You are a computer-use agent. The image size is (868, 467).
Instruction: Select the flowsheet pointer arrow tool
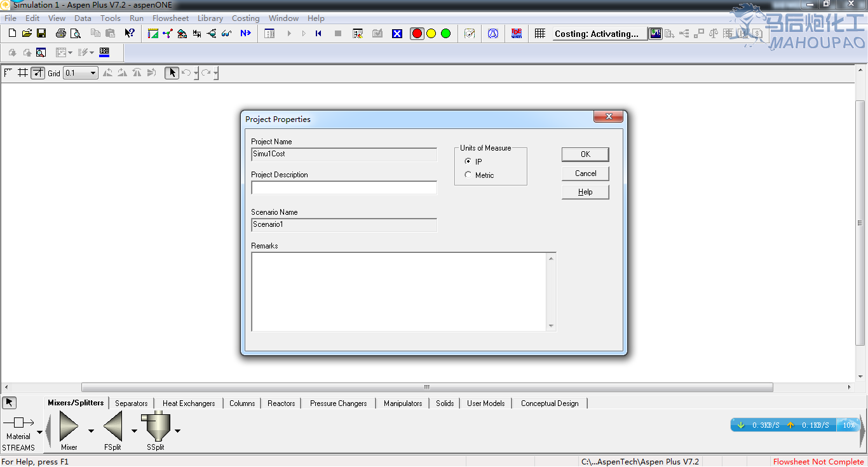(x=172, y=72)
